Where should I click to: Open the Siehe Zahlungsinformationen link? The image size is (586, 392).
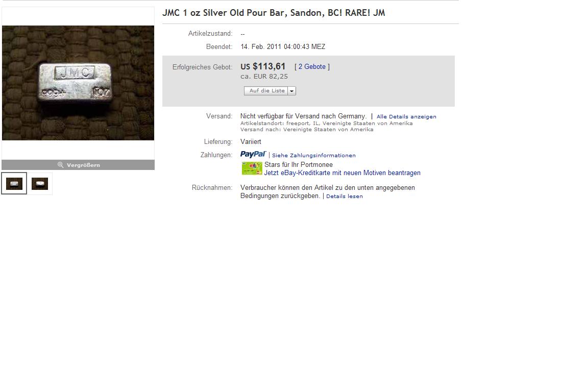[314, 156]
